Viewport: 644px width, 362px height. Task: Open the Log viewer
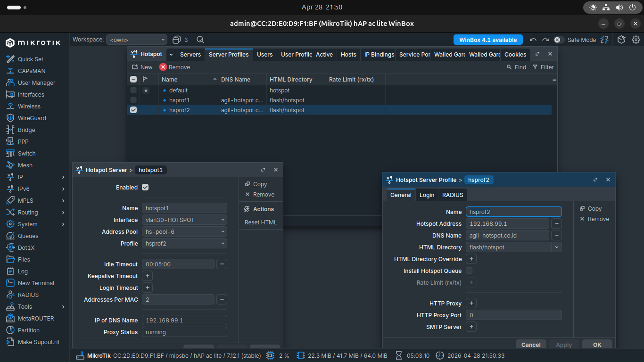coord(23,271)
